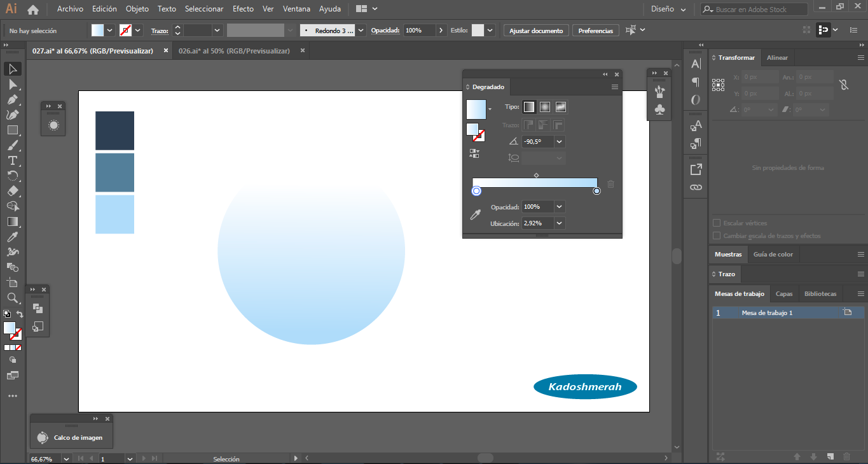868x464 pixels.
Task: Open the Objeto menu
Action: pyautogui.click(x=137, y=10)
